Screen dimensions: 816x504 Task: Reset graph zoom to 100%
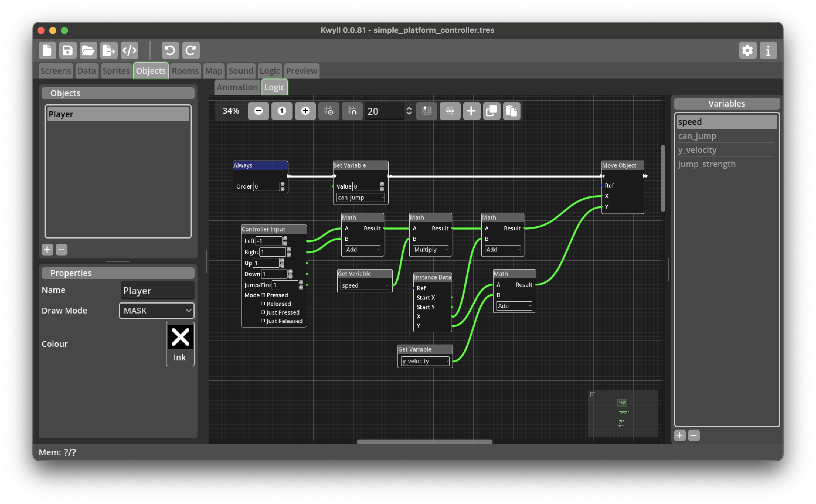tap(282, 111)
